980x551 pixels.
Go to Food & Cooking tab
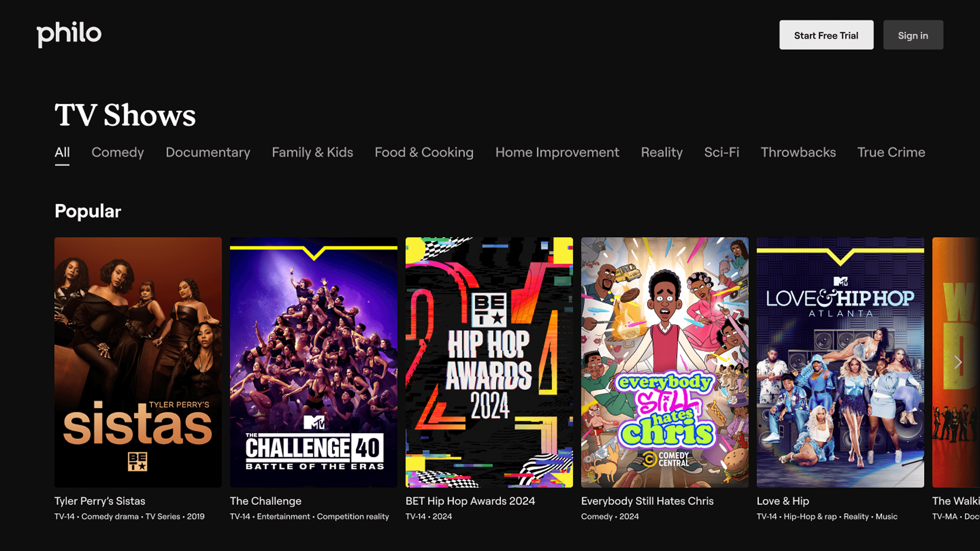point(424,153)
